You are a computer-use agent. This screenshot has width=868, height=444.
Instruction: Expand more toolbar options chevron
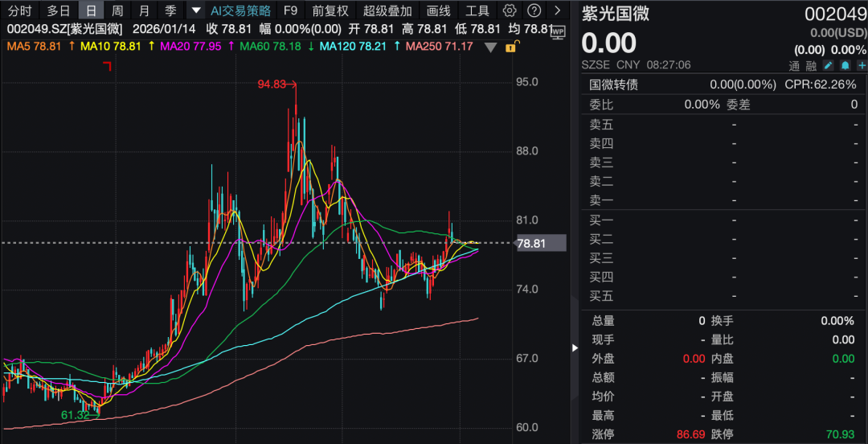pyautogui.click(x=558, y=10)
